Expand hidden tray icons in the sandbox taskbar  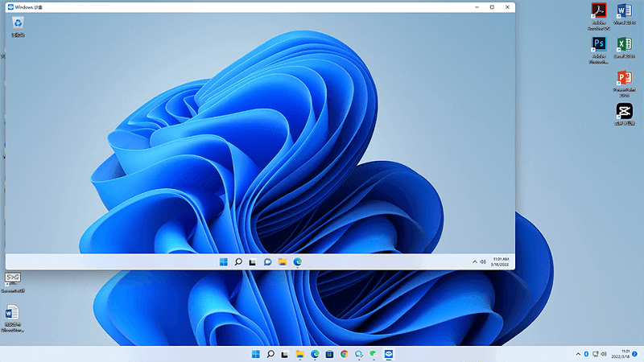coord(474,261)
